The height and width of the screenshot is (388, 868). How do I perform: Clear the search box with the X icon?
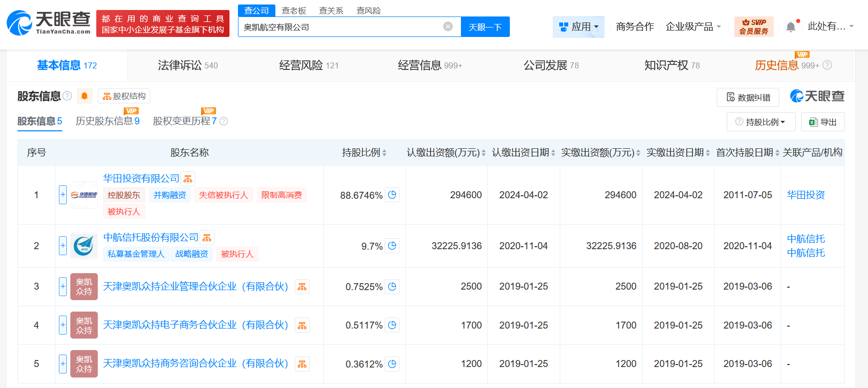coord(448,26)
